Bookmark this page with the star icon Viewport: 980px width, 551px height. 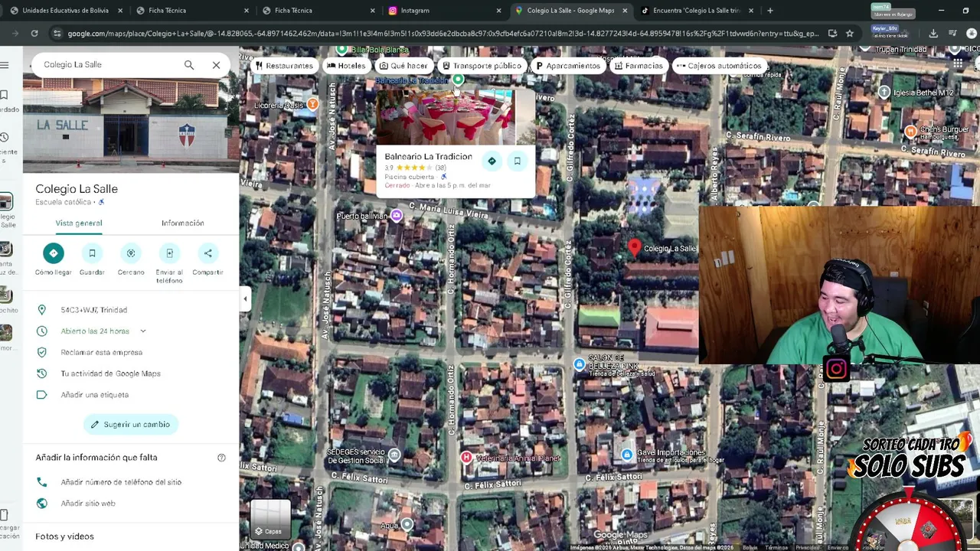[849, 34]
